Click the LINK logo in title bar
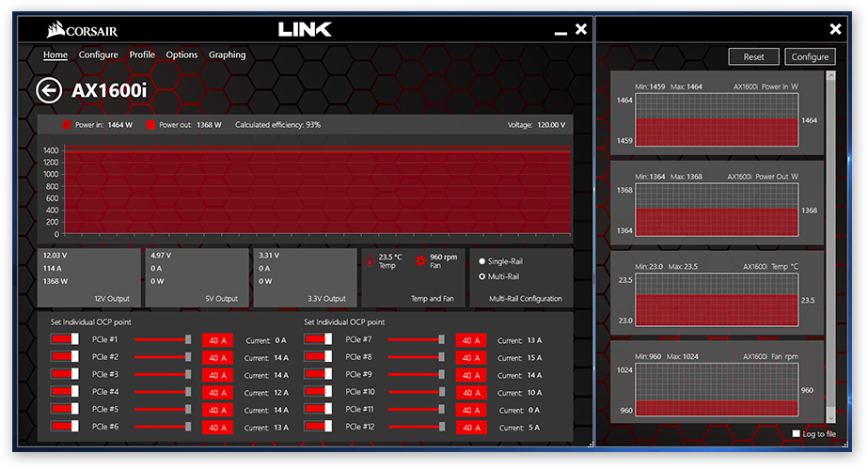 point(305,29)
